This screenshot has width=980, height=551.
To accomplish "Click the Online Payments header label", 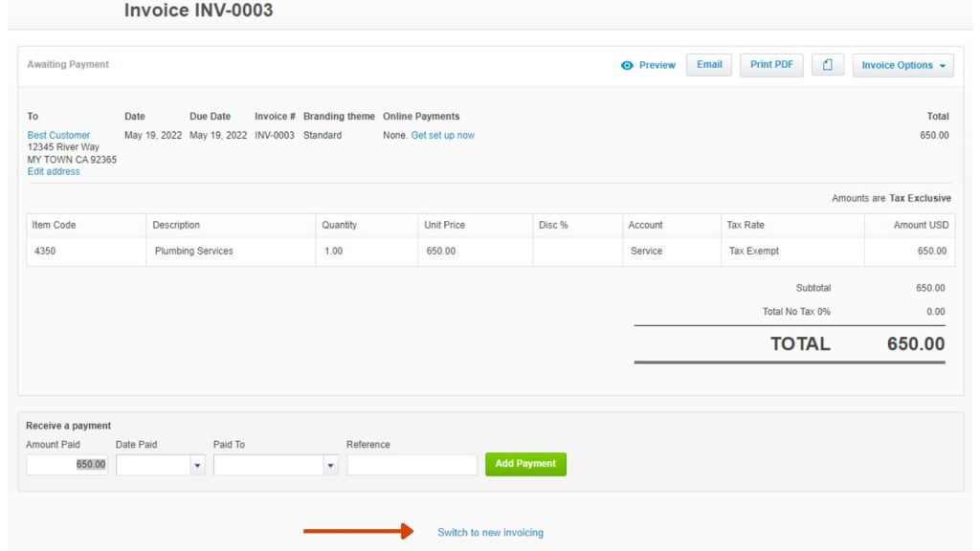I will tap(421, 116).
